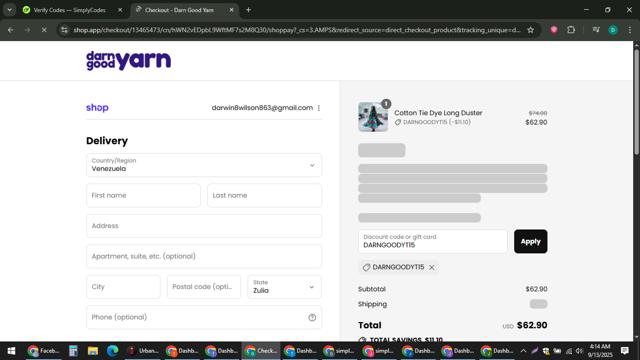640x360 pixels.
Task: Click the Last name field
Action: coord(264,196)
